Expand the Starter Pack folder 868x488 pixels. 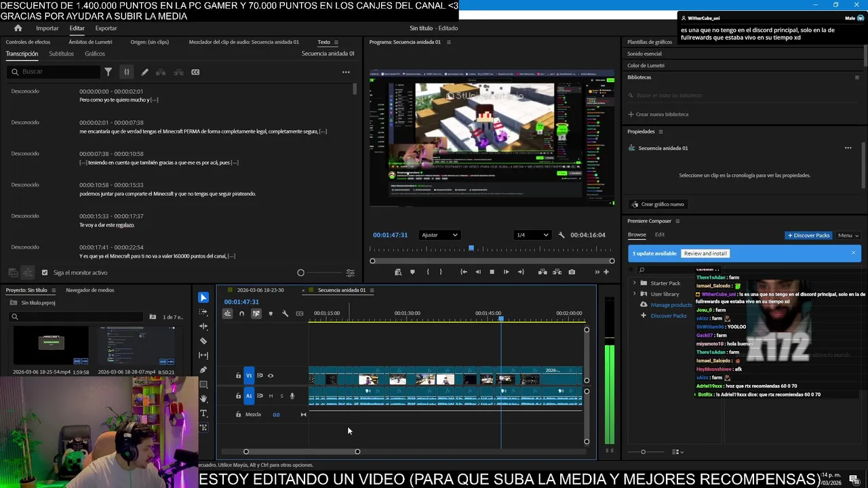[635, 283]
